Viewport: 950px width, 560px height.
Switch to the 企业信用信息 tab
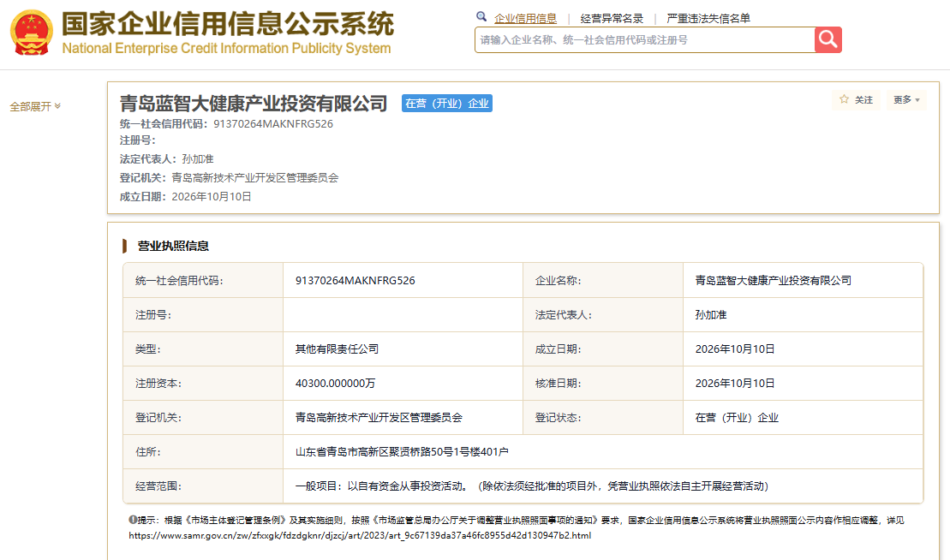click(525, 19)
